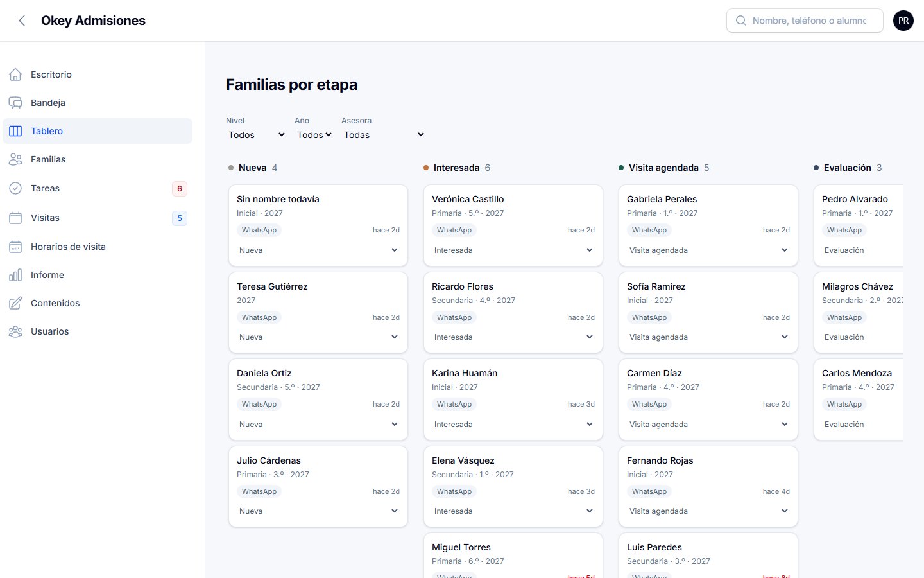Viewport: 924px width, 578px height.
Task: Open Bandeja in sidebar
Action: coord(98,103)
